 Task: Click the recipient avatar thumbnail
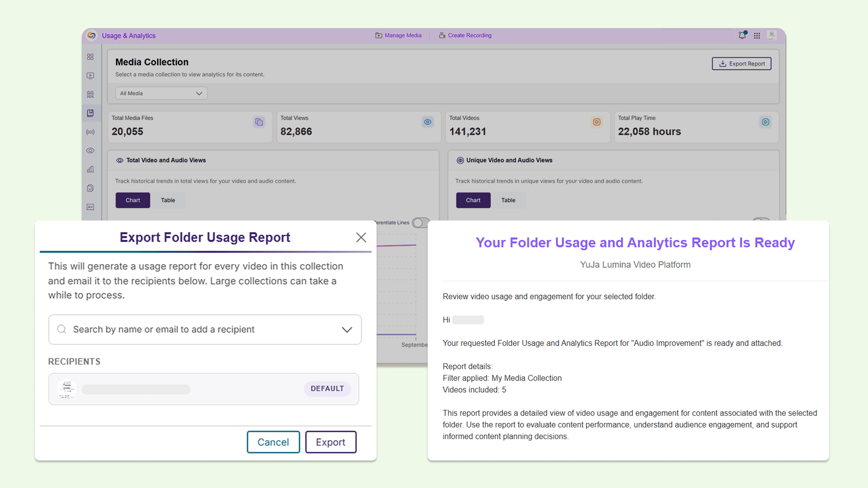click(x=67, y=389)
